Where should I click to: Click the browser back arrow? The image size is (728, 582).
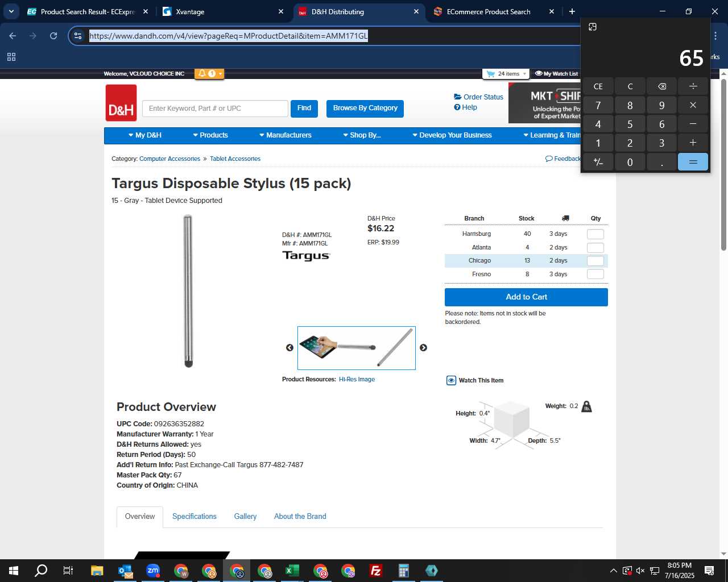coord(13,36)
